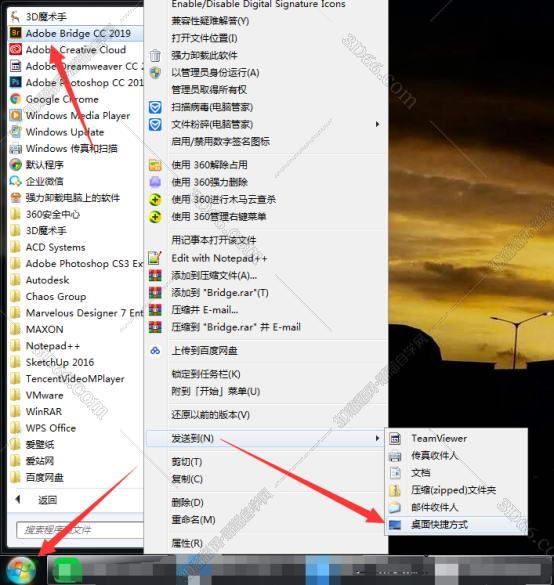554x585 pixels.
Task: Click the shield icon beside 文件粉碎(电脑管家)
Action: point(155,125)
